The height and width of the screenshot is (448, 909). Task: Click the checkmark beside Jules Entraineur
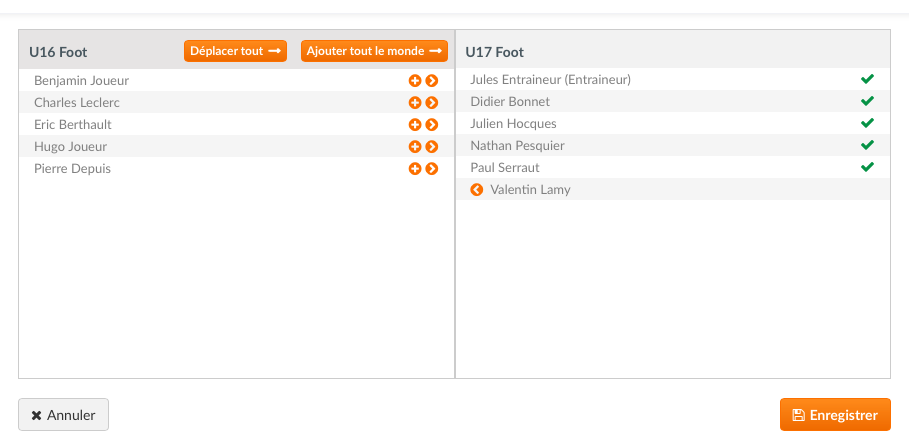867,79
